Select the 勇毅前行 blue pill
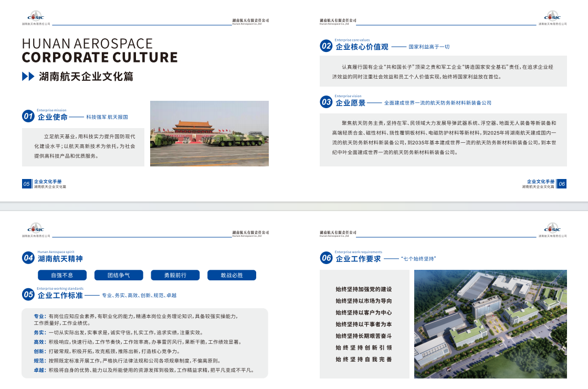Viewport: 588px width, 389px height. pos(175,275)
